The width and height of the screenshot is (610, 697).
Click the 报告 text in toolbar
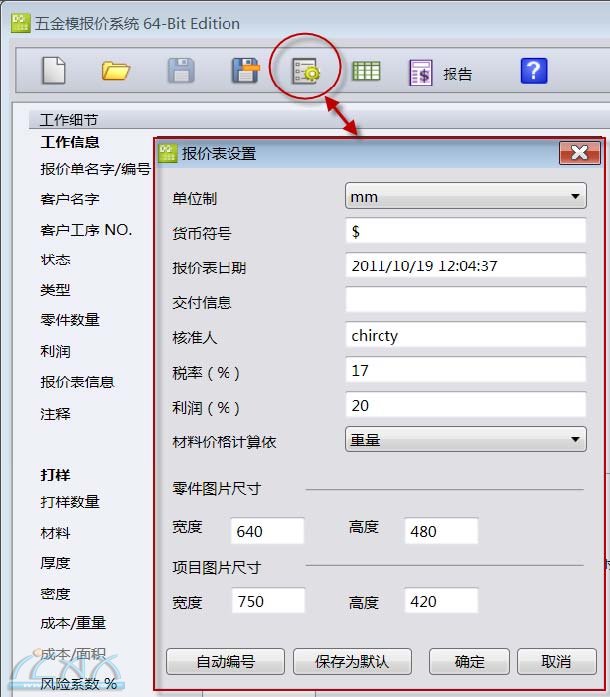(458, 74)
